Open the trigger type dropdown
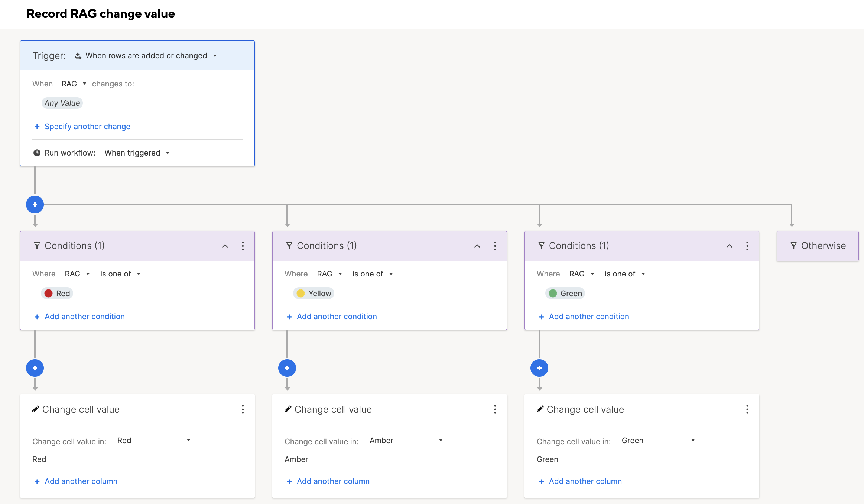Image resolution: width=864 pixels, height=504 pixels. [x=151, y=56]
